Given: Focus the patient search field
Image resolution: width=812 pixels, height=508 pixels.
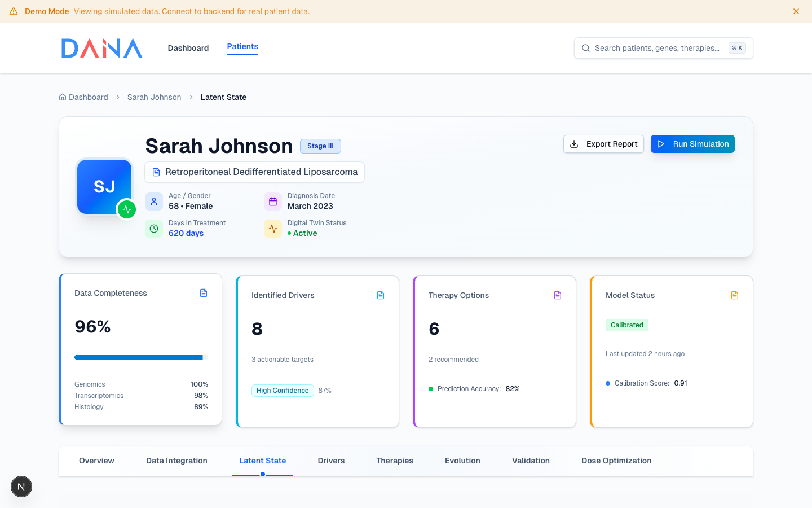Looking at the screenshot, I should (x=657, y=48).
